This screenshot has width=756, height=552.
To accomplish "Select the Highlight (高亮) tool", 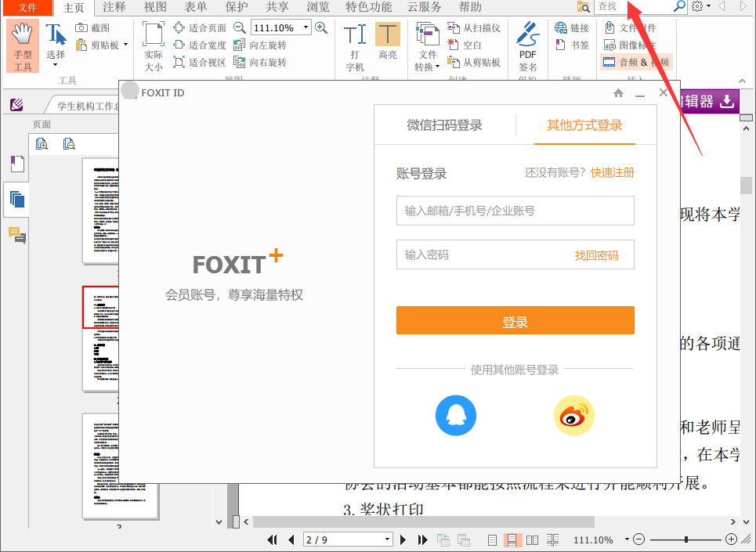I will [387, 43].
